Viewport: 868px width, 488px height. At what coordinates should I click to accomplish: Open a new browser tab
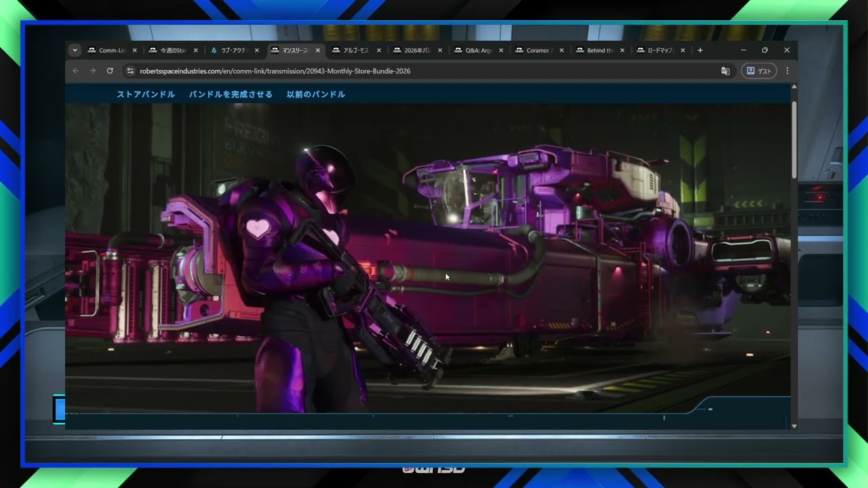pyautogui.click(x=701, y=50)
